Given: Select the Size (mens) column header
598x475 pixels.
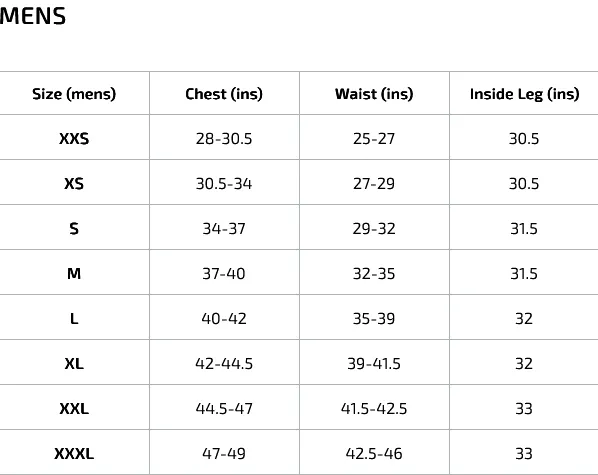Looking at the screenshot, I should coord(74,94).
